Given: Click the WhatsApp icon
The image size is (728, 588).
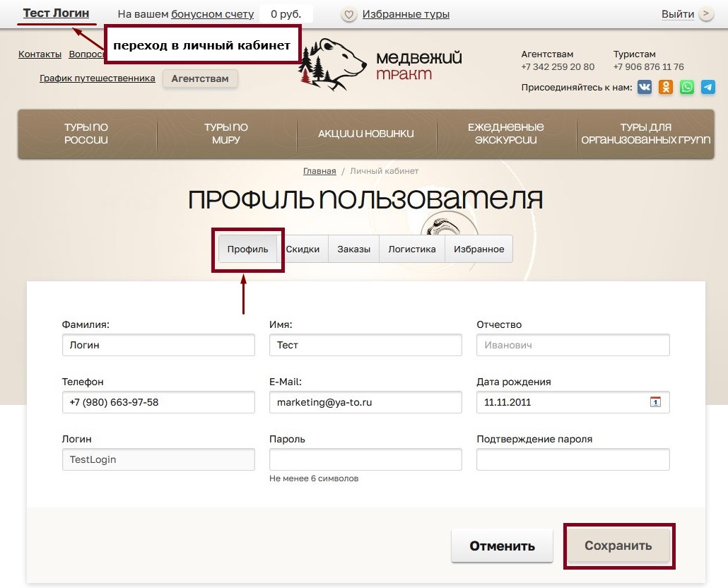Looking at the screenshot, I should (687, 87).
